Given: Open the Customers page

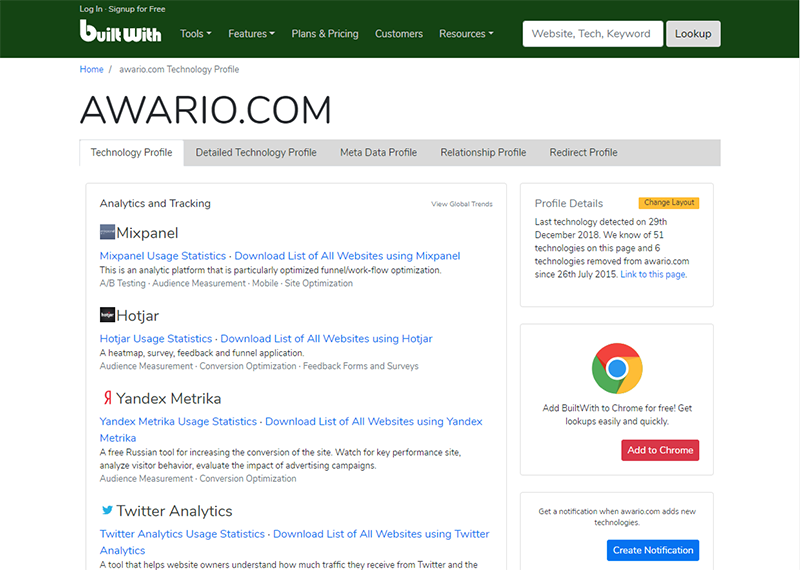Looking at the screenshot, I should (x=399, y=34).
